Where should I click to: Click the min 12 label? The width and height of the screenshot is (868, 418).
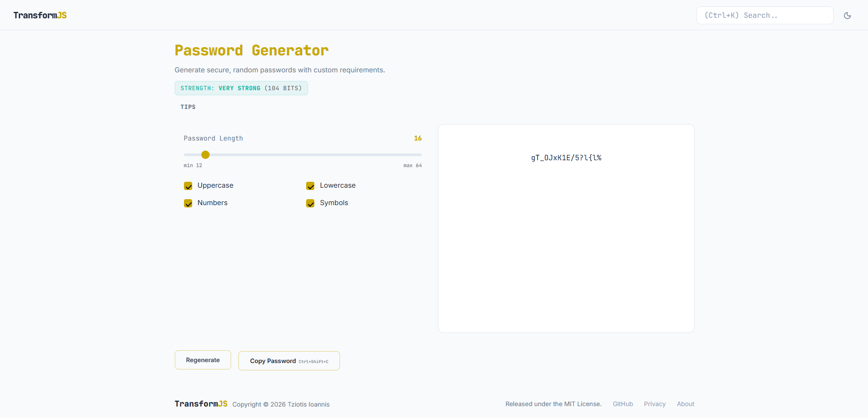tap(193, 165)
